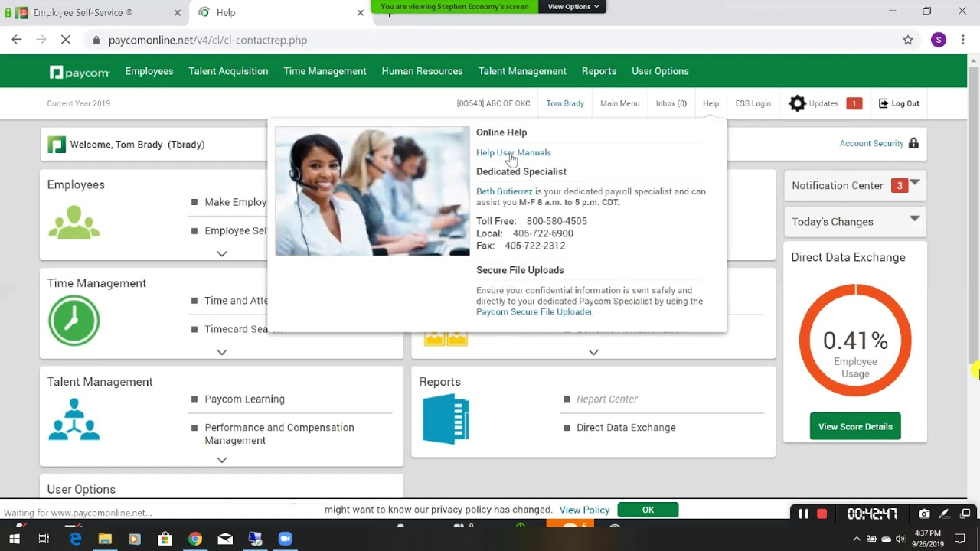Click the Talent Management org chart icon
Viewport: 980px width, 551px height.
(x=73, y=419)
